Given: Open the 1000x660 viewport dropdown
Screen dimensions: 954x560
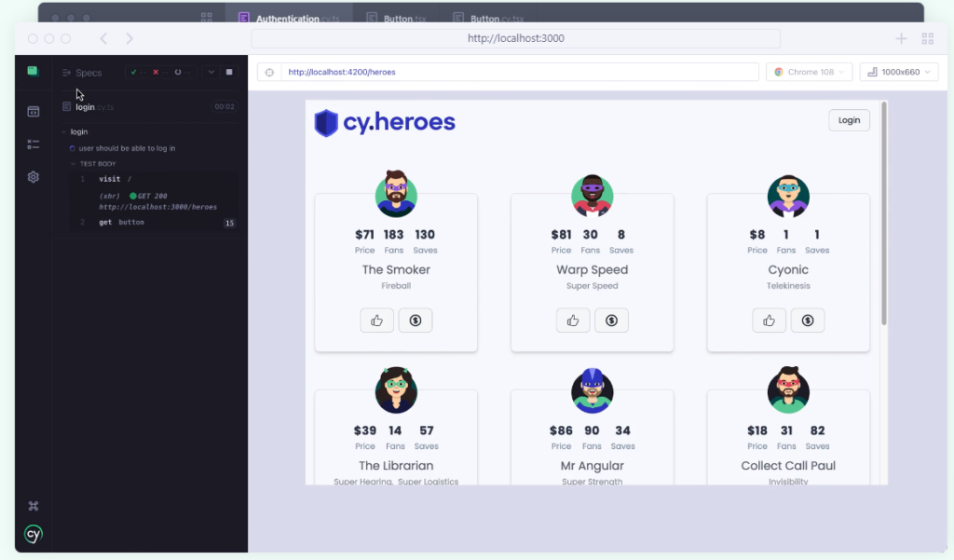Looking at the screenshot, I should coord(899,72).
